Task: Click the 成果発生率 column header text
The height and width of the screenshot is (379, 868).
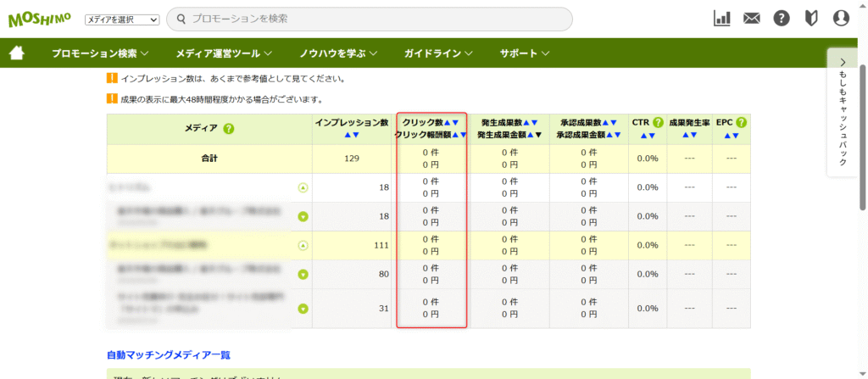Action: click(x=689, y=123)
